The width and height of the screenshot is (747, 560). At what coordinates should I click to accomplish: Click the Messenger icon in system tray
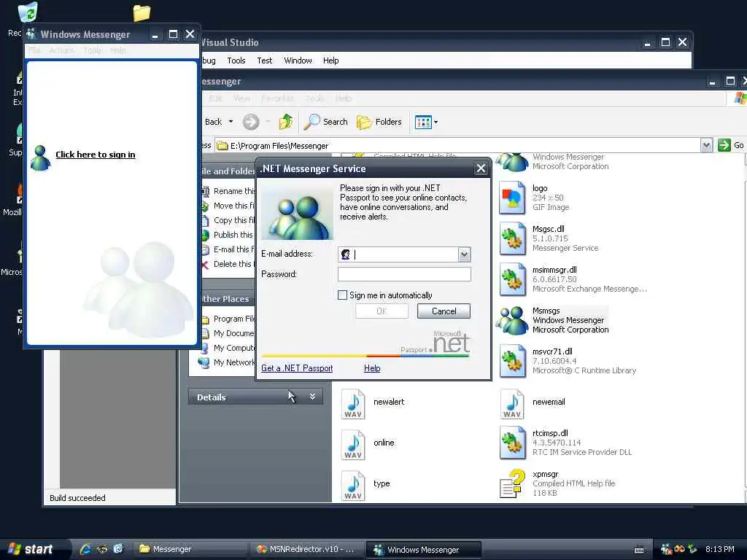(x=667, y=549)
